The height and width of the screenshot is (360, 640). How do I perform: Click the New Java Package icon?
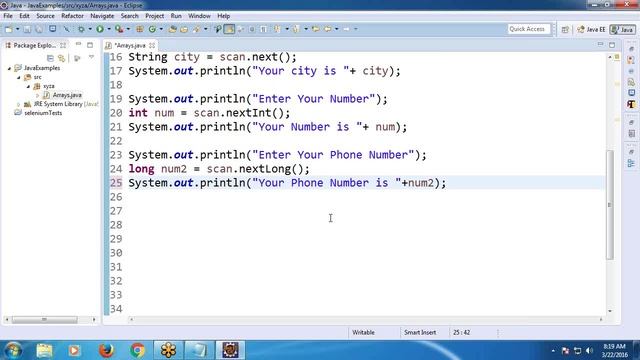(140, 29)
